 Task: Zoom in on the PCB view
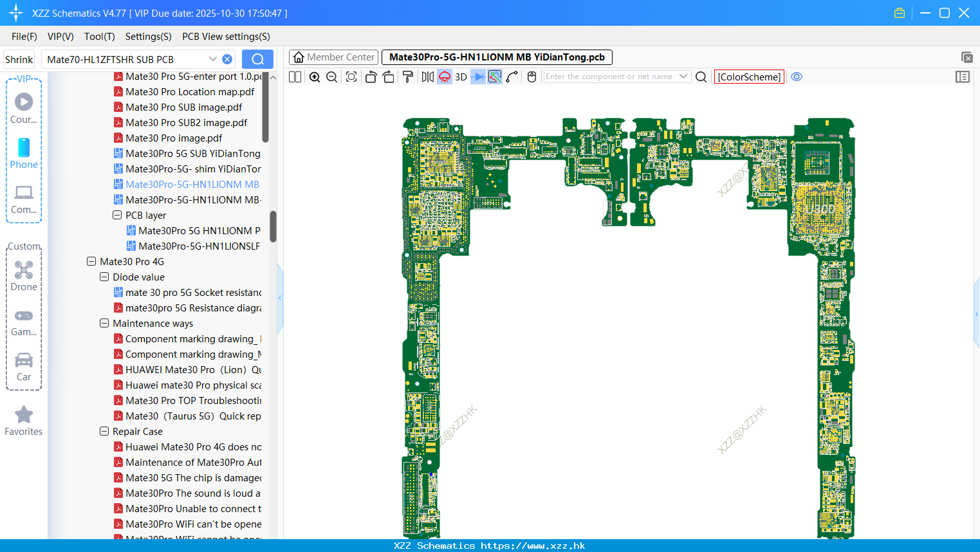pos(315,77)
